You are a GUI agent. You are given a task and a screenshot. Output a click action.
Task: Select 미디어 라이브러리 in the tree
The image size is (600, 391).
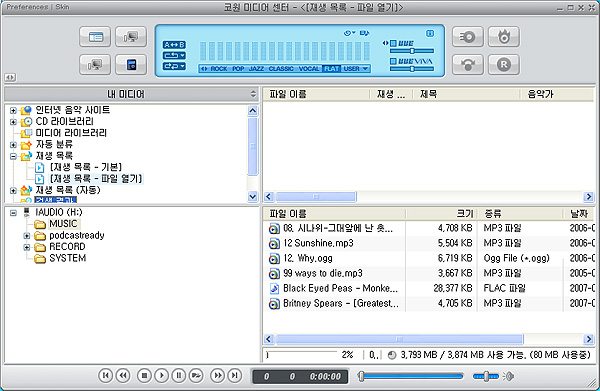point(71,133)
